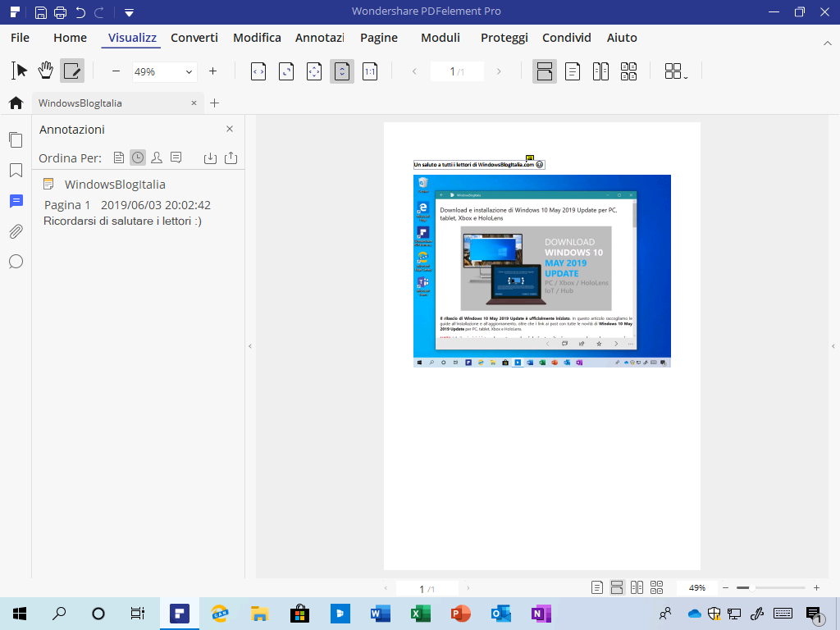Open the multi-window tile dropdown
This screenshot has width=840, height=630.
pyautogui.click(x=676, y=71)
